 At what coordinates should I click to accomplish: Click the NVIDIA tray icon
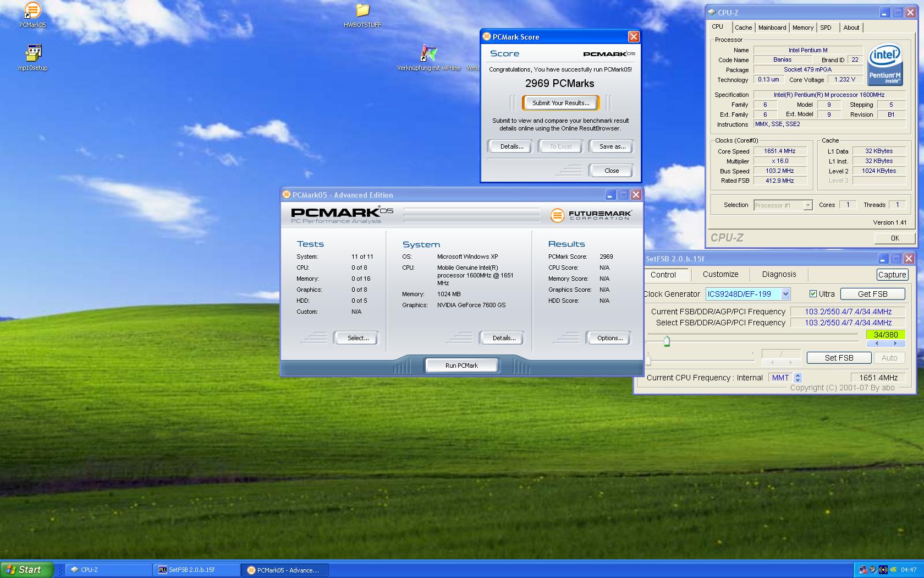point(893,570)
